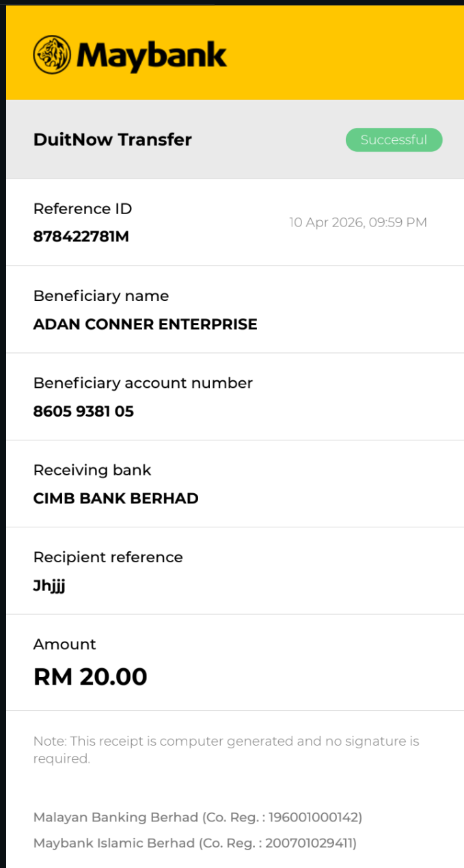Select the DuitNow Transfer heading
The width and height of the screenshot is (464, 868).
(112, 140)
